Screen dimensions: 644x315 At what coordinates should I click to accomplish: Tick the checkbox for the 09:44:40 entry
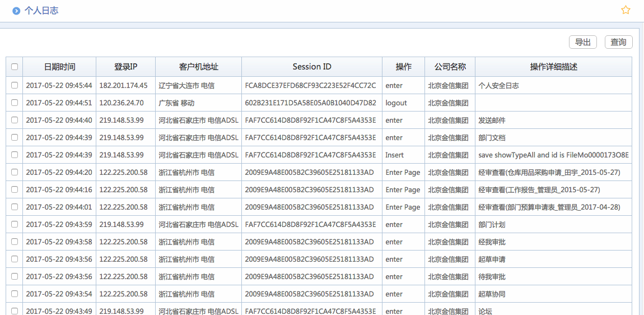15,121
